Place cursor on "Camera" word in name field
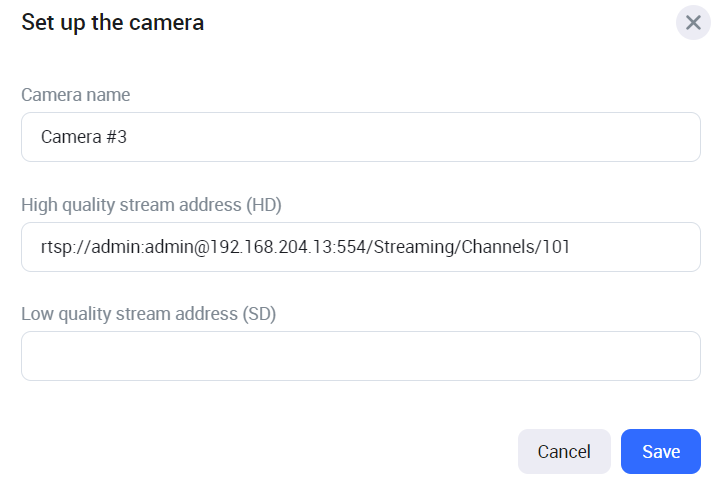 pos(70,137)
